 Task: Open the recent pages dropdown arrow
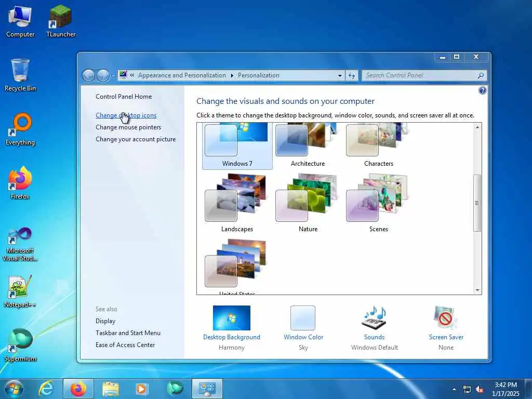[x=113, y=75]
